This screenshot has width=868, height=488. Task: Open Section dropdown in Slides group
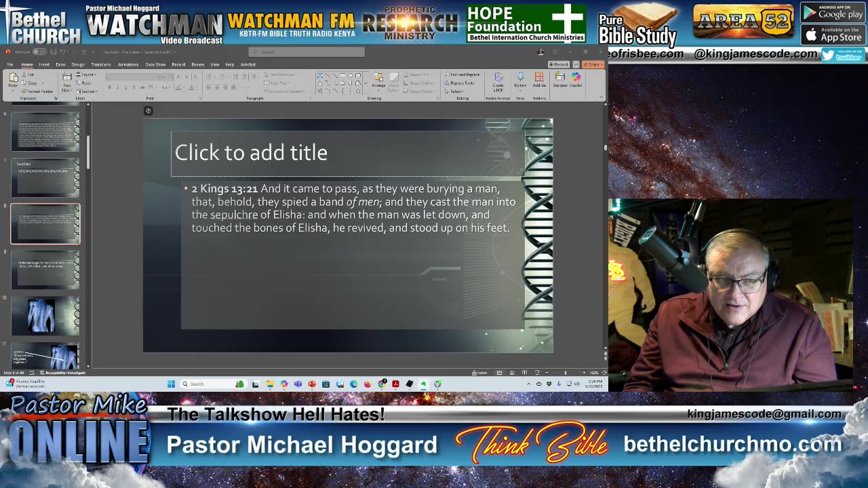click(87, 91)
